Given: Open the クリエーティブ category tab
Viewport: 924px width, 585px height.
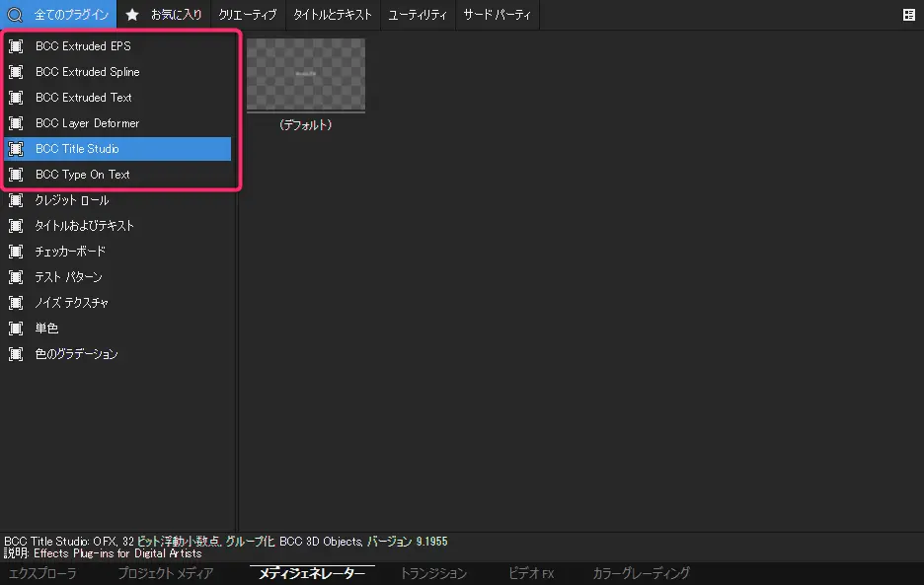Looking at the screenshot, I should coord(248,15).
